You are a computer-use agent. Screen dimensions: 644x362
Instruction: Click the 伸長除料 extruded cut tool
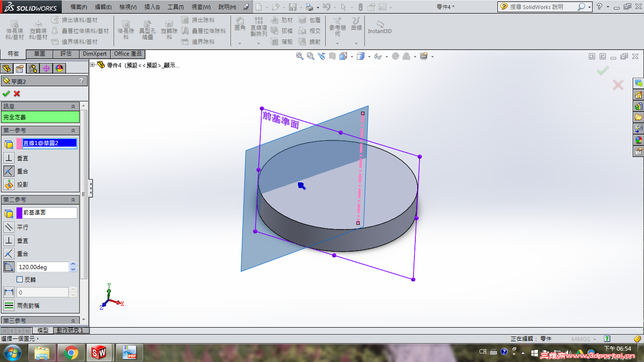tap(126, 30)
